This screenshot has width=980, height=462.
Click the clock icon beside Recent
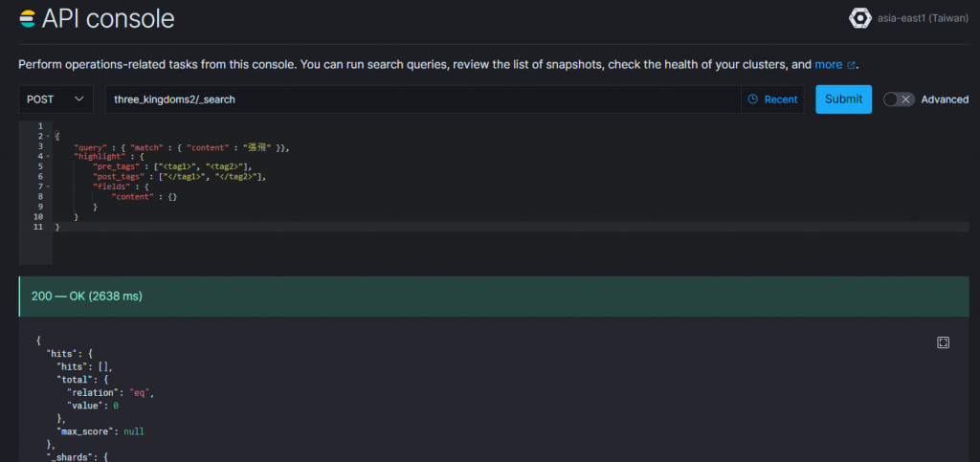[753, 99]
